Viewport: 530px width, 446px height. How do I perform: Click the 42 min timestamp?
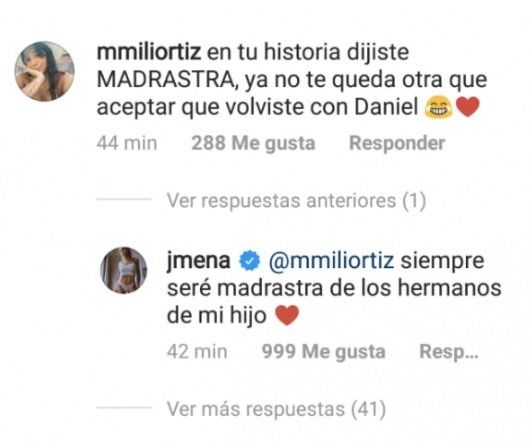[x=197, y=352]
